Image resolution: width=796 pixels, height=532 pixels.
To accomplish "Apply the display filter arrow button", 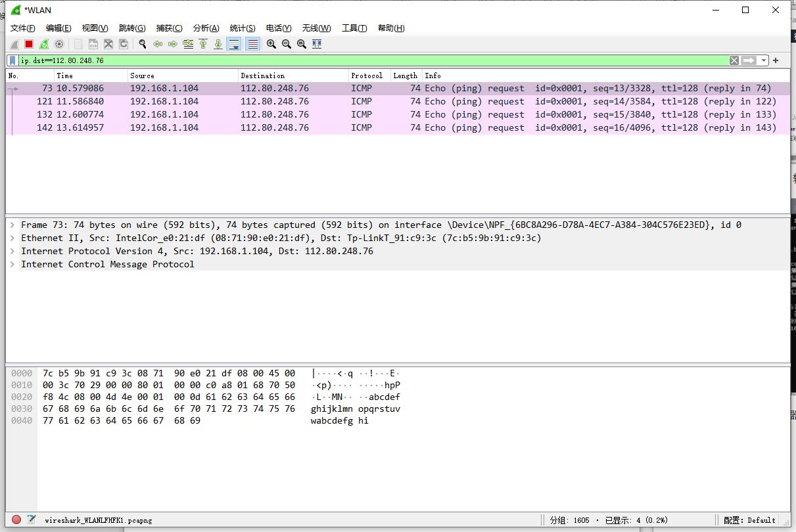I will click(x=749, y=60).
